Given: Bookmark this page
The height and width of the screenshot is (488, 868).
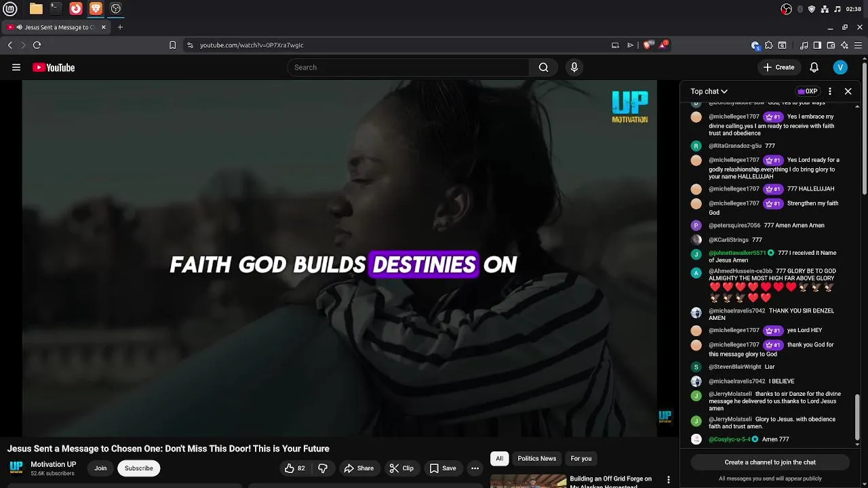Looking at the screenshot, I should tap(172, 45).
